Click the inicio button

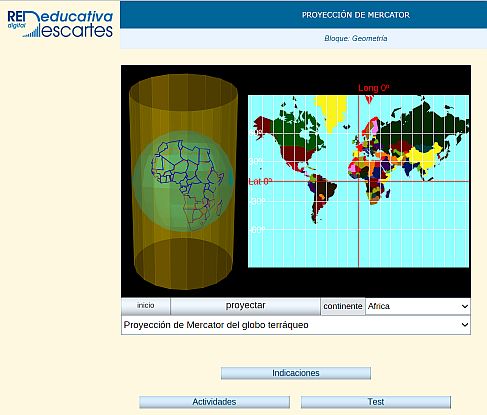pyautogui.click(x=146, y=306)
